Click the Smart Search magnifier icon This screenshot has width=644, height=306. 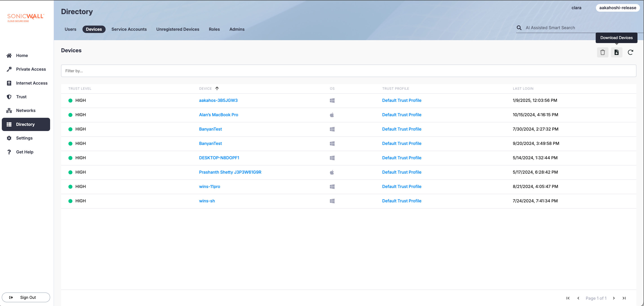(x=519, y=28)
